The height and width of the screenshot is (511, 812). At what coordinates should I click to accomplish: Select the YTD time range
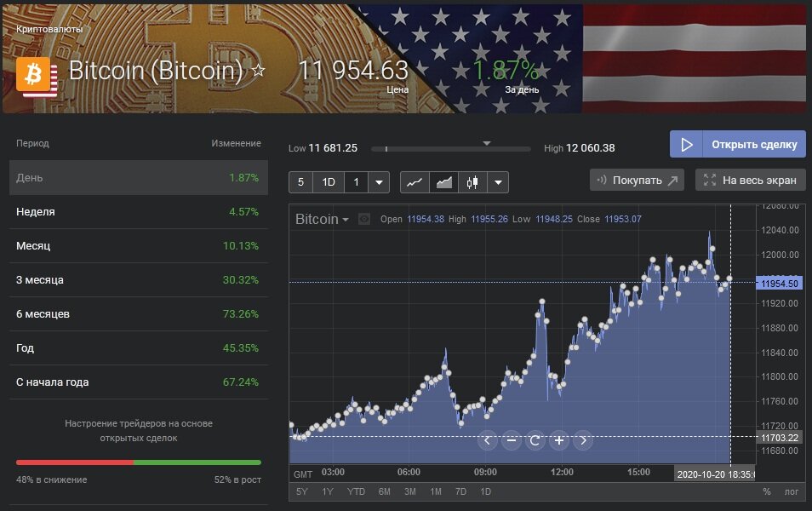[356, 491]
